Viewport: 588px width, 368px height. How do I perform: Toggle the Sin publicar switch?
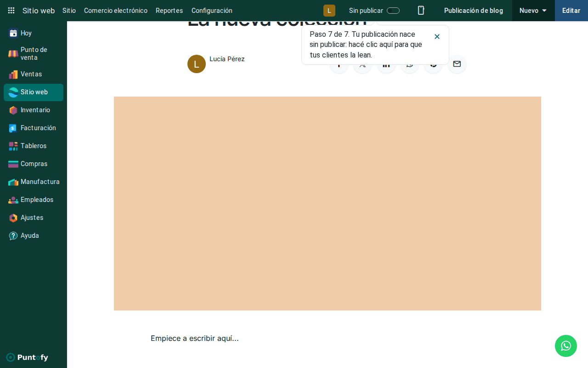click(393, 11)
